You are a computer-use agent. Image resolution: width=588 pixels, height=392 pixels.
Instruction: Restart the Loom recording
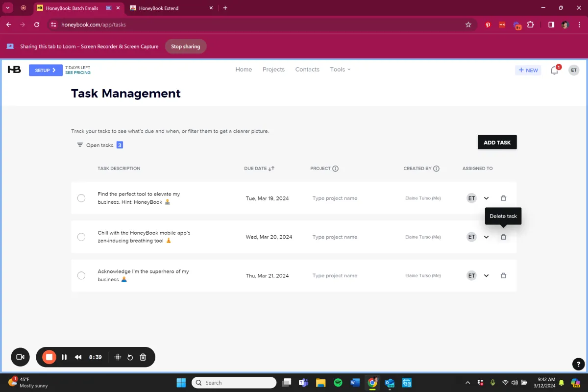[x=130, y=357]
